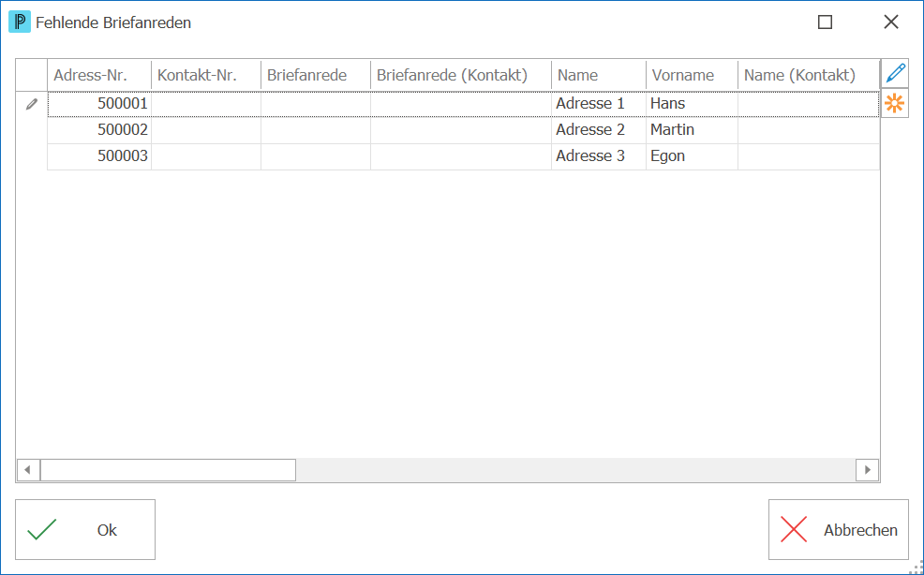Image resolution: width=924 pixels, height=575 pixels.
Task: Select address number 500003 cell
Action: click(x=99, y=156)
